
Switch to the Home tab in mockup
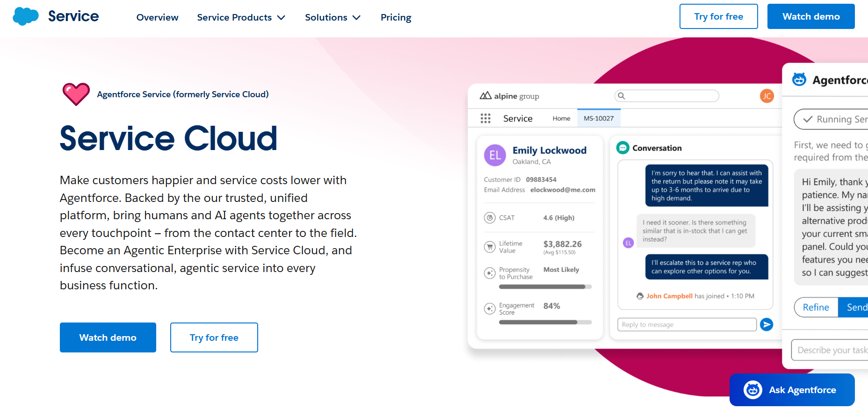point(561,118)
